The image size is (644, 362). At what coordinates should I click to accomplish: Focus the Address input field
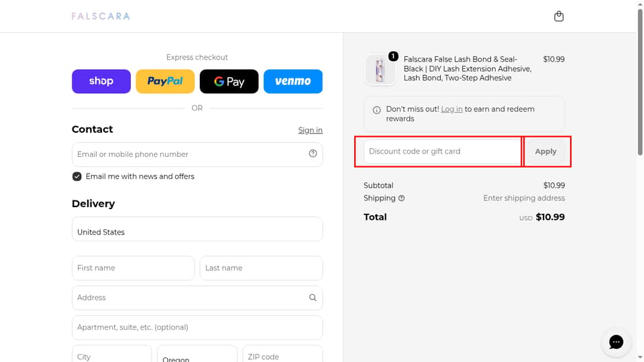197,298
